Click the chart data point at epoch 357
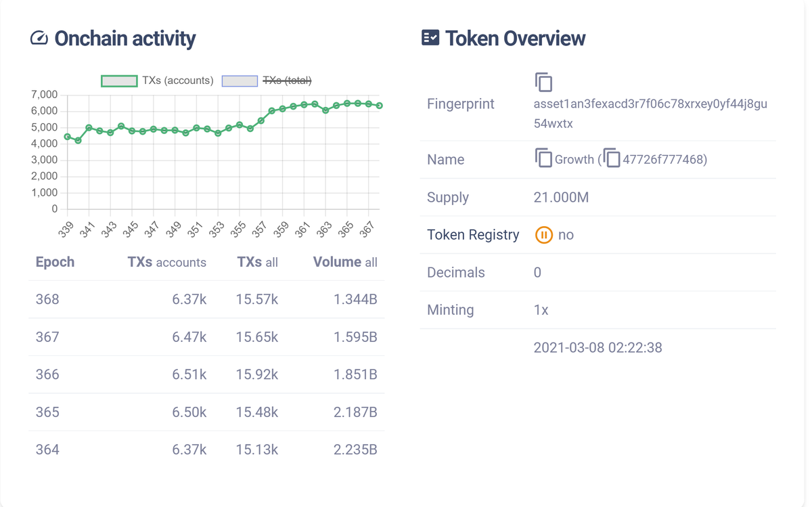 point(261,120)
